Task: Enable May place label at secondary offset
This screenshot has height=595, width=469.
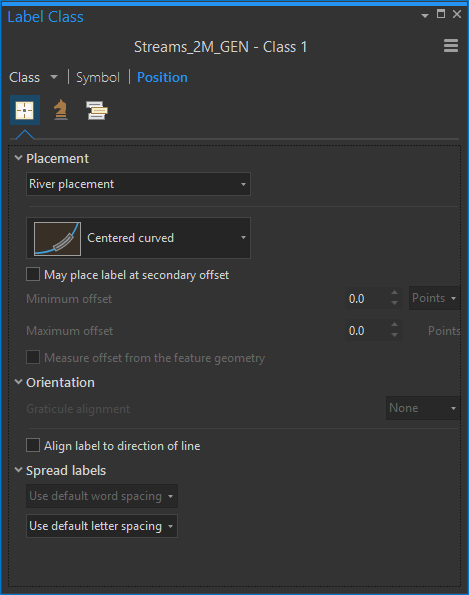Action: 33,274
